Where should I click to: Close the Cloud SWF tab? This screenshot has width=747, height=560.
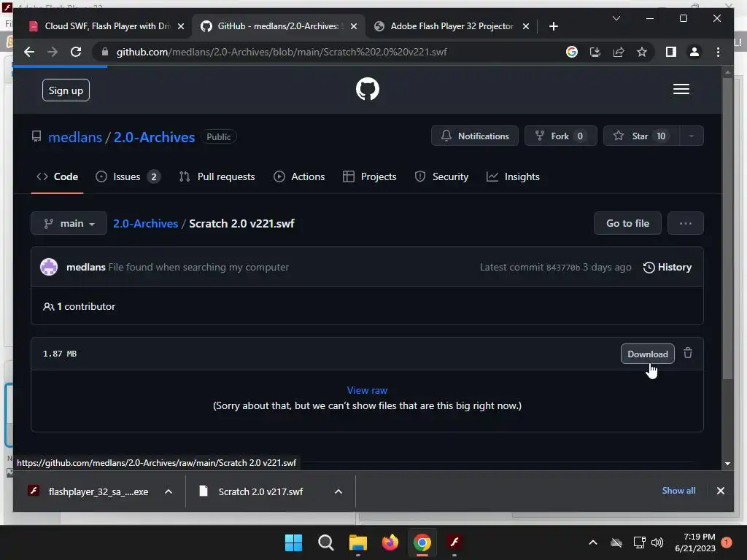181,26
